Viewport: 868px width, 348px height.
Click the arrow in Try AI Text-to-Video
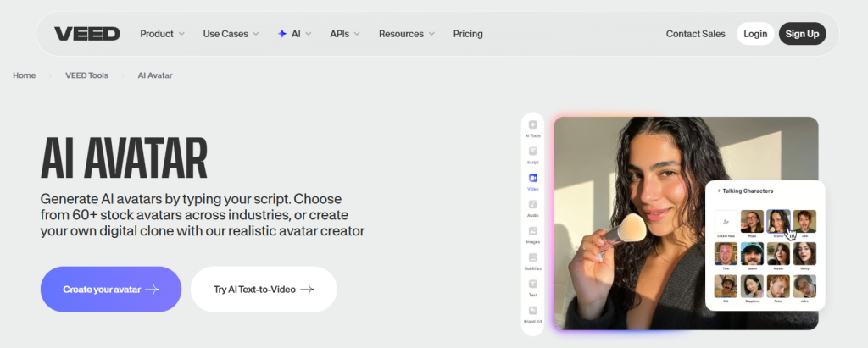pos(307,290)
